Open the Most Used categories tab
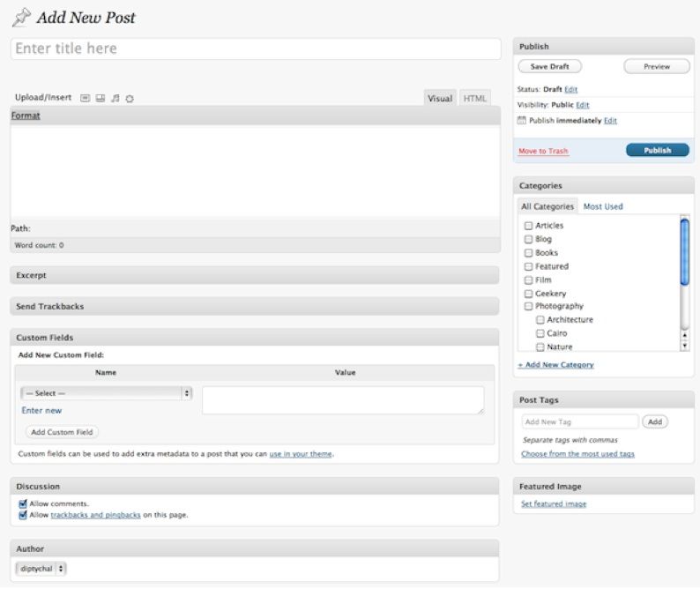Screen dimensions: 700x589 click(x=603, y=206)
